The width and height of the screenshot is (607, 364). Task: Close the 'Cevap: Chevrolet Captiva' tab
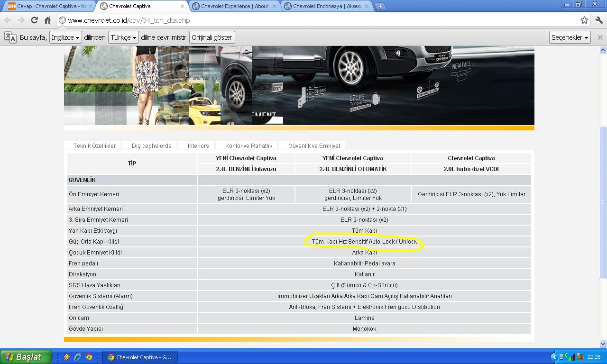coord(91,6)
